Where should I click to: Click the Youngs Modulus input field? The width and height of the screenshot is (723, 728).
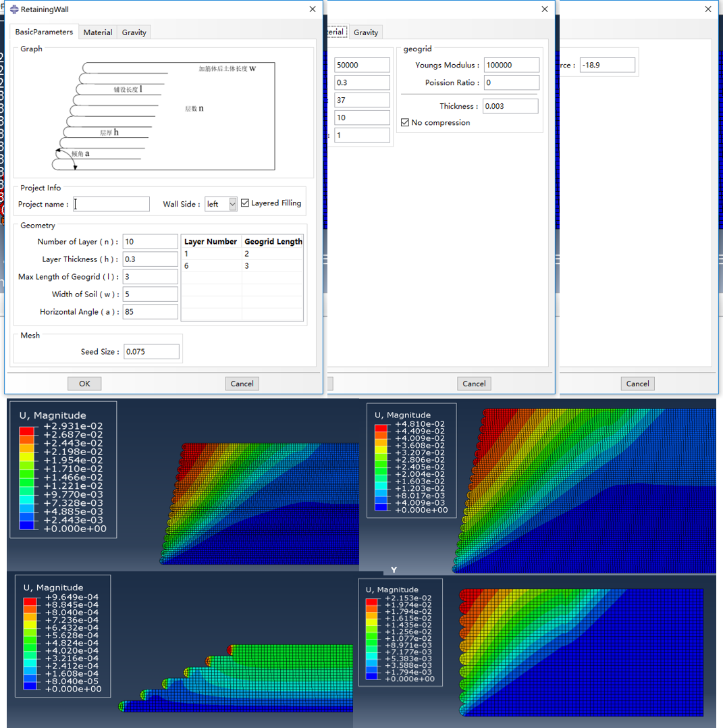[511, 66]
